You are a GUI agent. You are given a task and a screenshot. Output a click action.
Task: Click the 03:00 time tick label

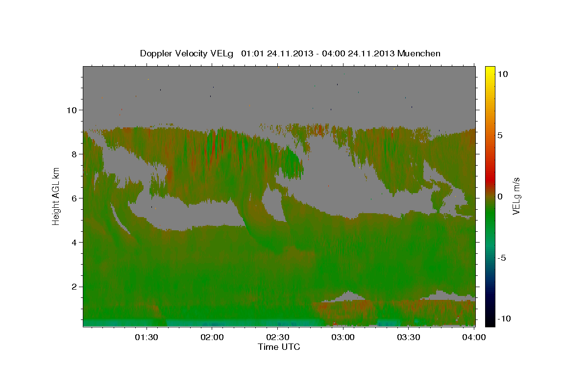(x=343, y=338)
